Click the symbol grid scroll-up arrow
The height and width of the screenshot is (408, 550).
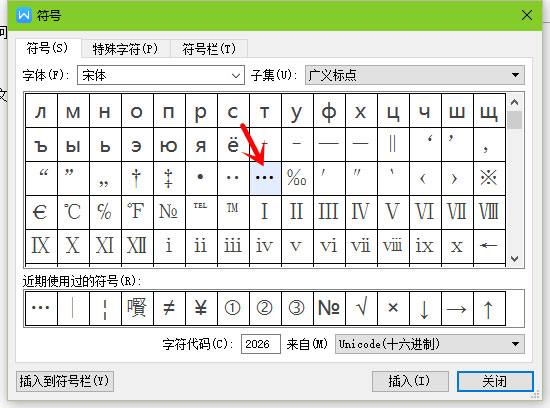click(515, 102)
